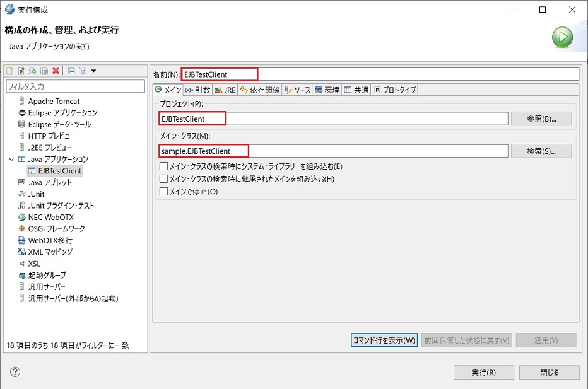Enable メイン・クラスの検索時にシステム・ライブラリーを組み込む checkbox
Image resolution: width=588 pixels, height=389 pixels.
click(x=164, y=166)
